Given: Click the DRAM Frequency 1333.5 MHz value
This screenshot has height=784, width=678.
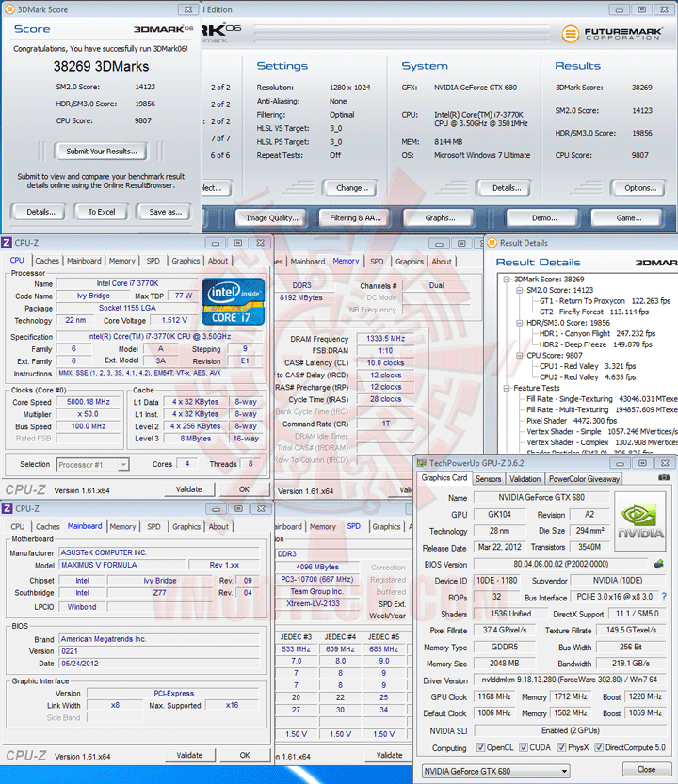Looking at the screenshot, I should point(385,338).
